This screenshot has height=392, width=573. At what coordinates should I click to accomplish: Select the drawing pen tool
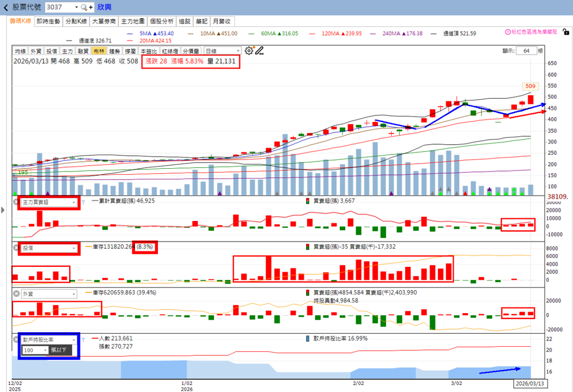pyautogui.click(x=259, y=51)
